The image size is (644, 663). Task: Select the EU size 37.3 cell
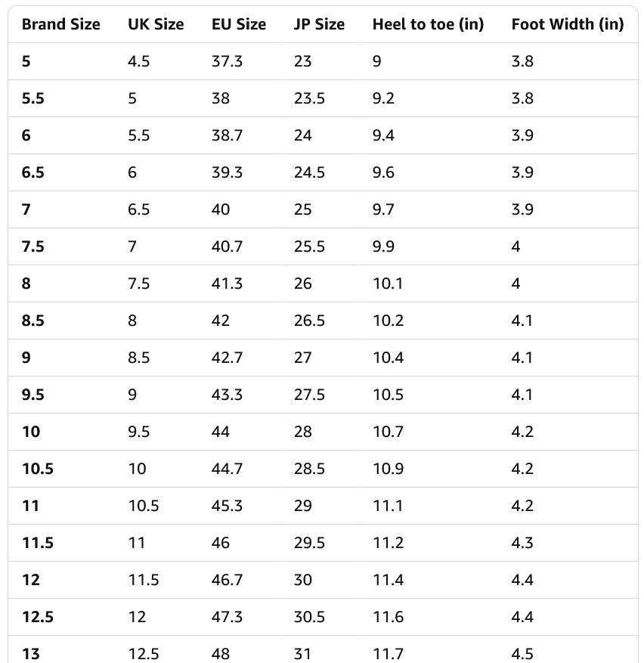227,61
